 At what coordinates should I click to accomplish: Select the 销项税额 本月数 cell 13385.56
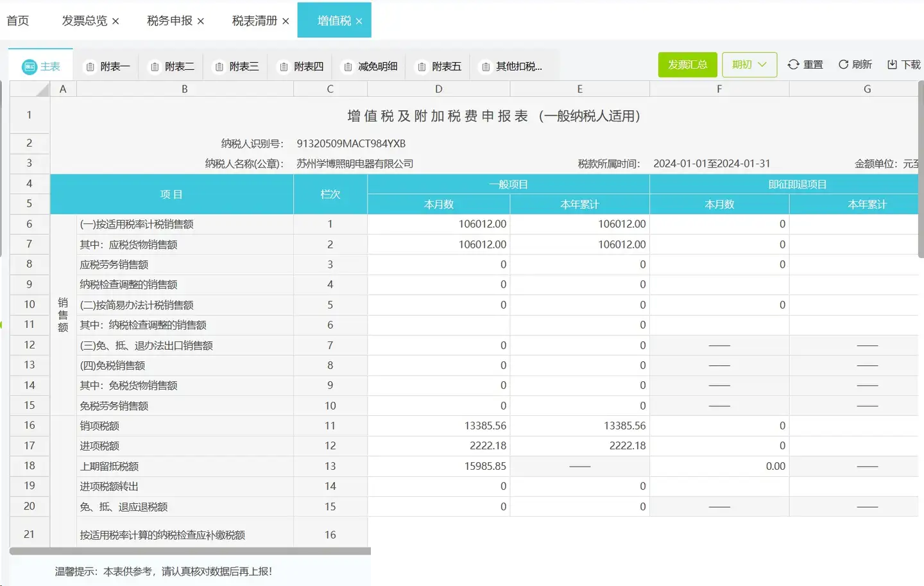coord(439,426)
